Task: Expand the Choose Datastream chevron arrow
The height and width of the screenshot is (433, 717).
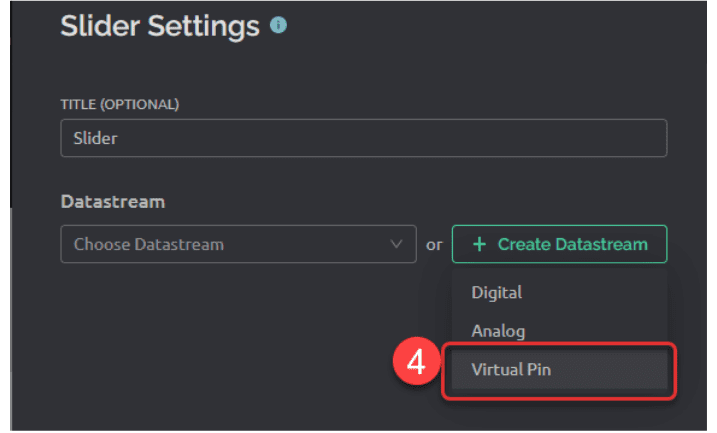Action: pos(396,244)
